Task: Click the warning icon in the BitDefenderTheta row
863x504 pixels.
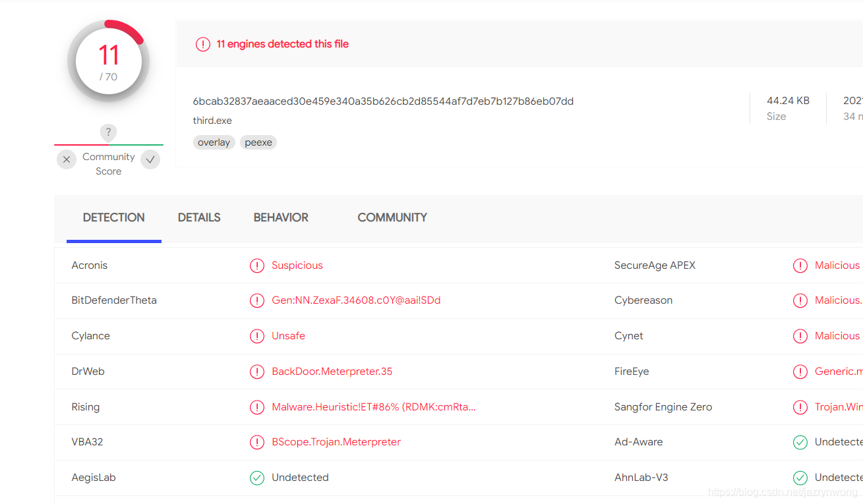Action: point(257,300)
